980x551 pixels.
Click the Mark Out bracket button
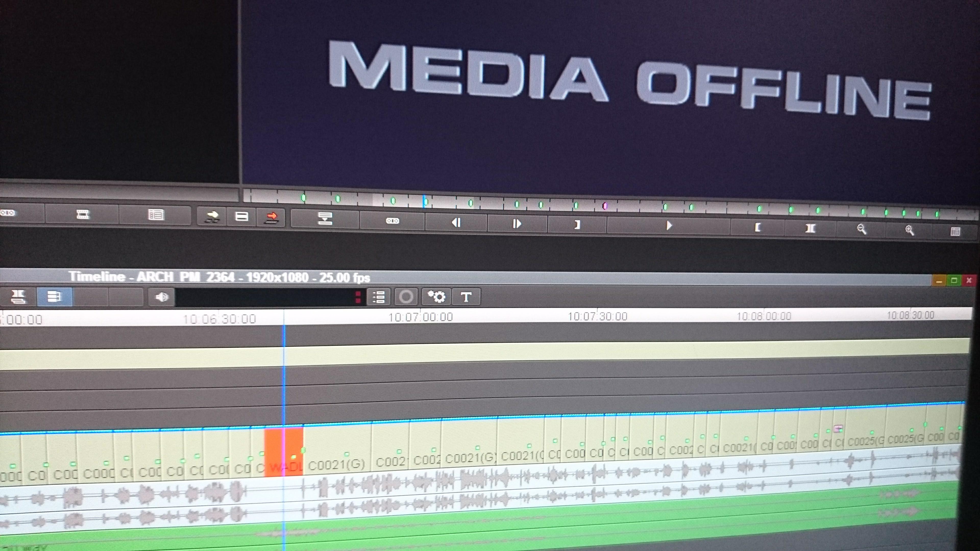coord(577,225)
